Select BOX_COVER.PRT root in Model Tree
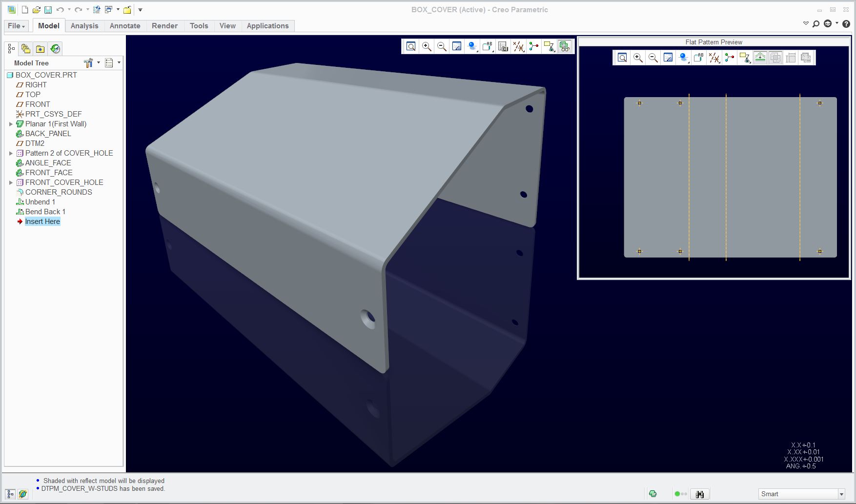The height and width of the screenshot is (504, 856). click(42, 75)
